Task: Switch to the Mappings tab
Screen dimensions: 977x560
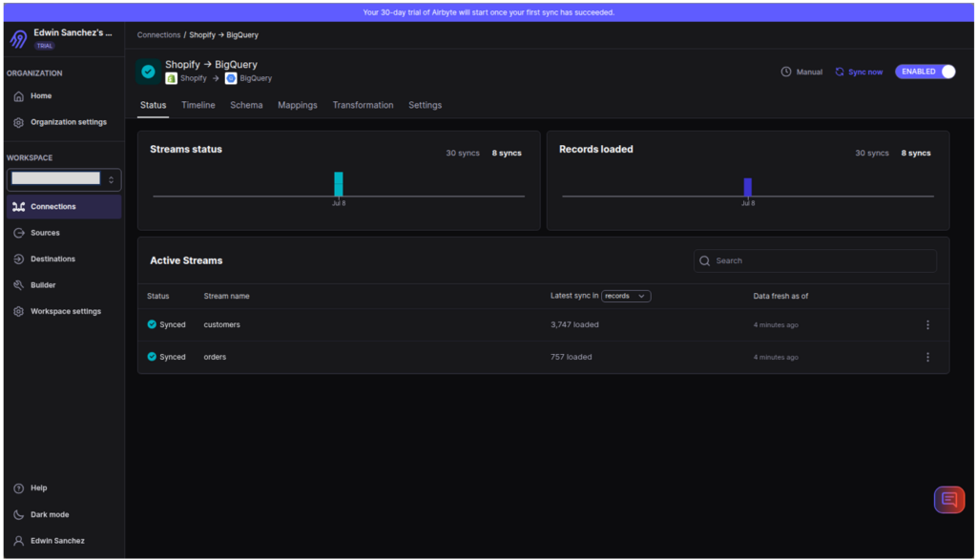Action: click(298, 105)
